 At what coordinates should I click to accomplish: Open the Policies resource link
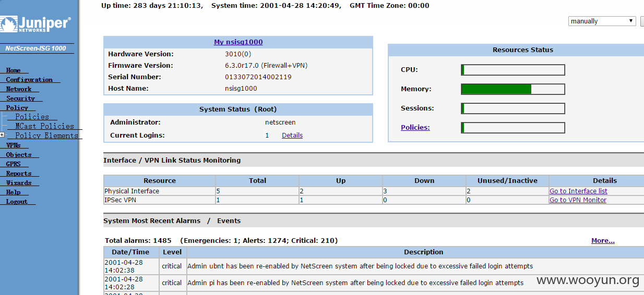tap(415, 128)
